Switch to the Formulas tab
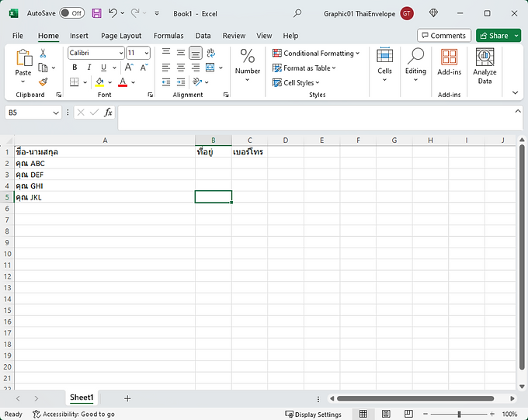Image resolution: width=528 pixels, height=420 pixels. pos(168,36)
